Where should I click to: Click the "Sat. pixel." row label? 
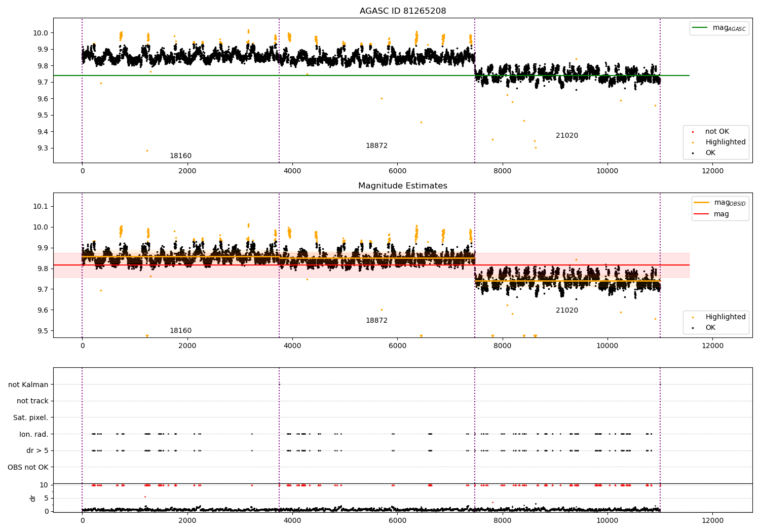[31, 418]
